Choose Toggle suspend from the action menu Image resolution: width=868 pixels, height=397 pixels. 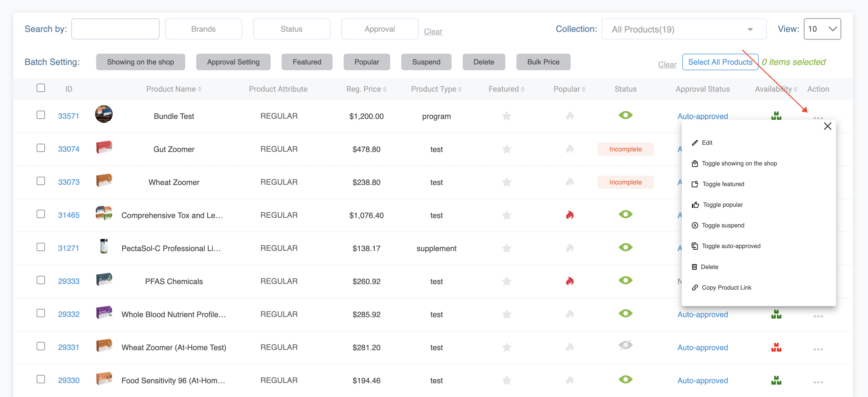click(723, 225)
